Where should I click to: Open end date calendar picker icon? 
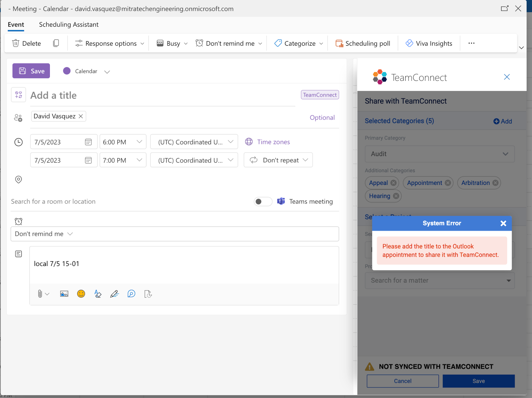pos(88,160)
